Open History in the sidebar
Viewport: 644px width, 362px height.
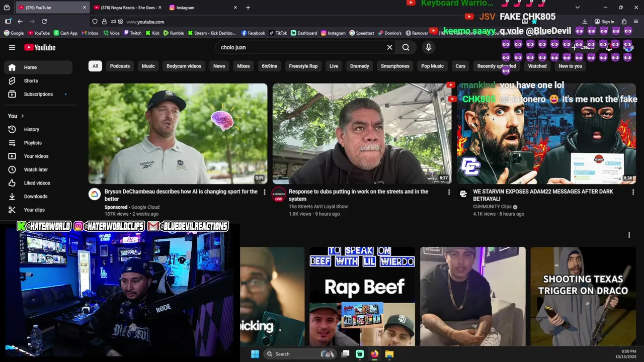(x=38, y=129)
